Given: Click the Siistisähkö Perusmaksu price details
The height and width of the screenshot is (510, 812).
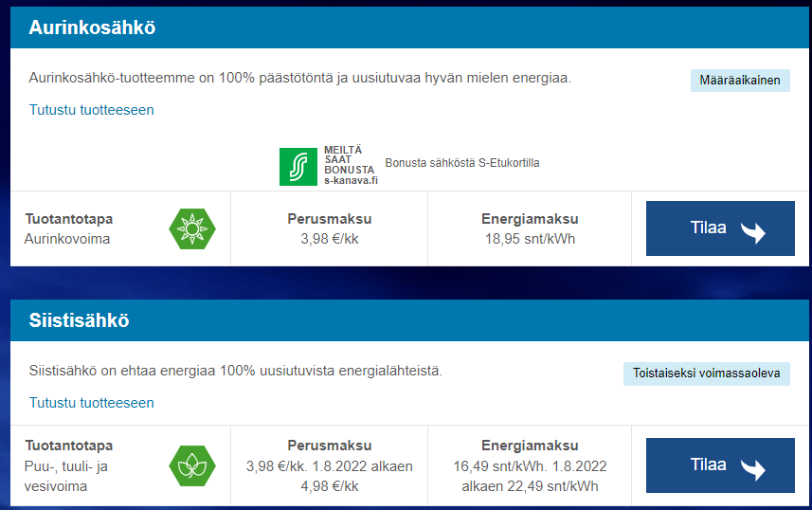Looking at the screenshot, I should click(330, 477).
